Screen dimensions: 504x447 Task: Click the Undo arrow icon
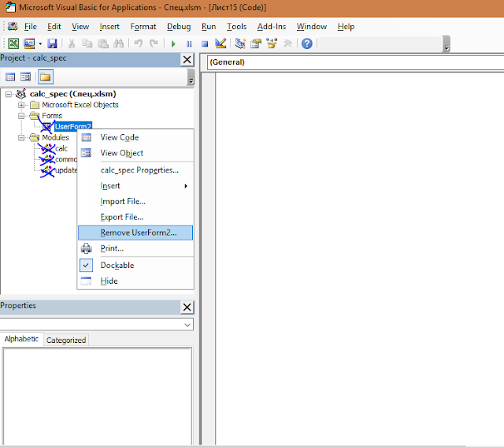(x=139, y=43)
